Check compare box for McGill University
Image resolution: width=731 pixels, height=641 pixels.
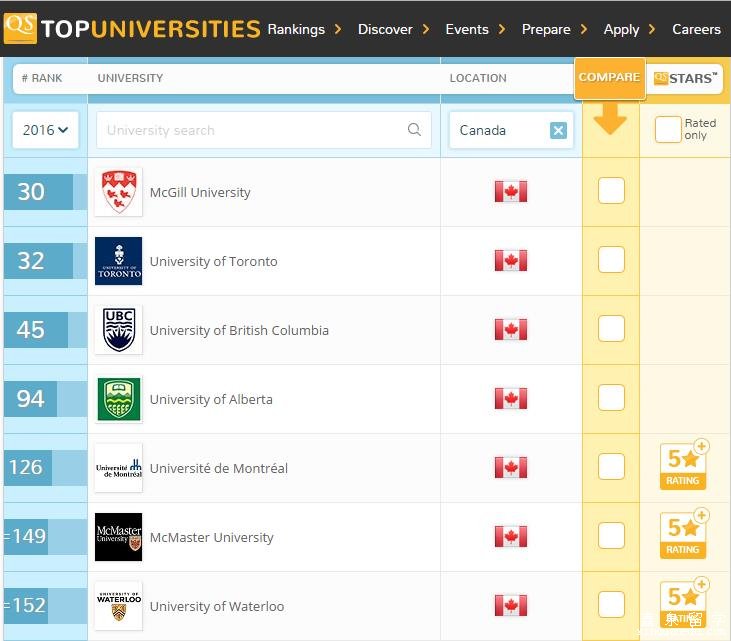coord(611,190)
